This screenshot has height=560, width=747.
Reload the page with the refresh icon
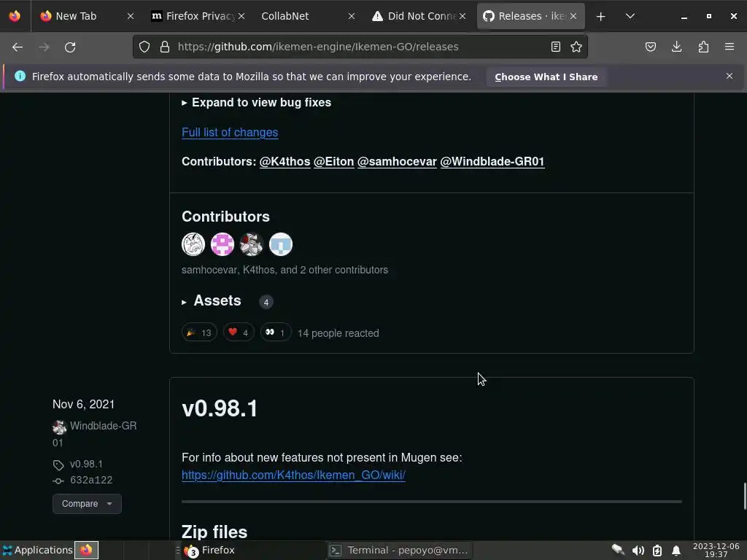point(70,47)
